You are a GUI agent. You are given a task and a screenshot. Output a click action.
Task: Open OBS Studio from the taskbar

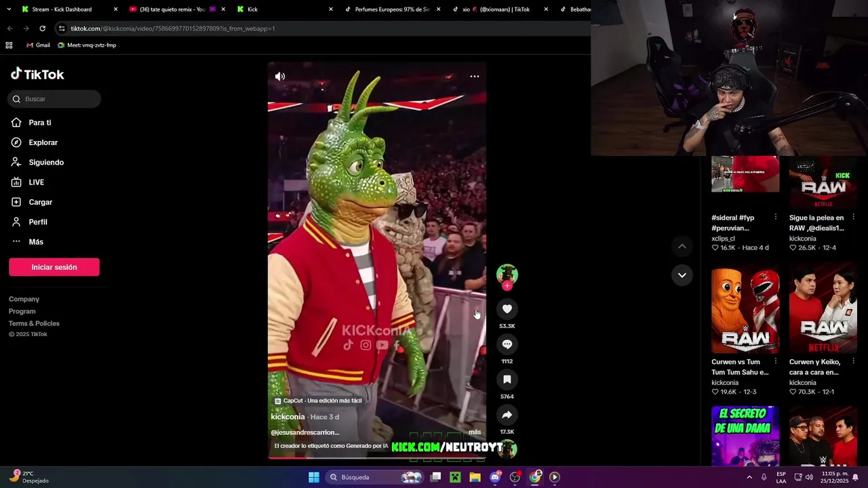(x=515, y=477)
